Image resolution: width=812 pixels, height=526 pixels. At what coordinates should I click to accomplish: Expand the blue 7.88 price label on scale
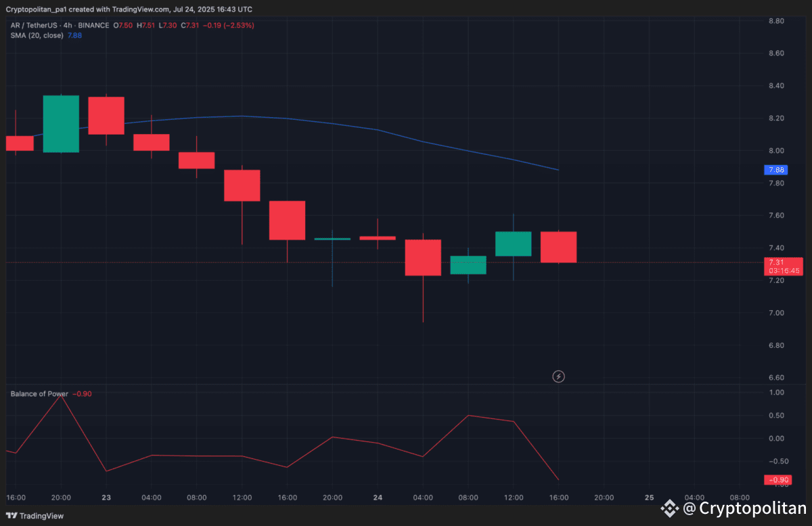pos(775,170)
